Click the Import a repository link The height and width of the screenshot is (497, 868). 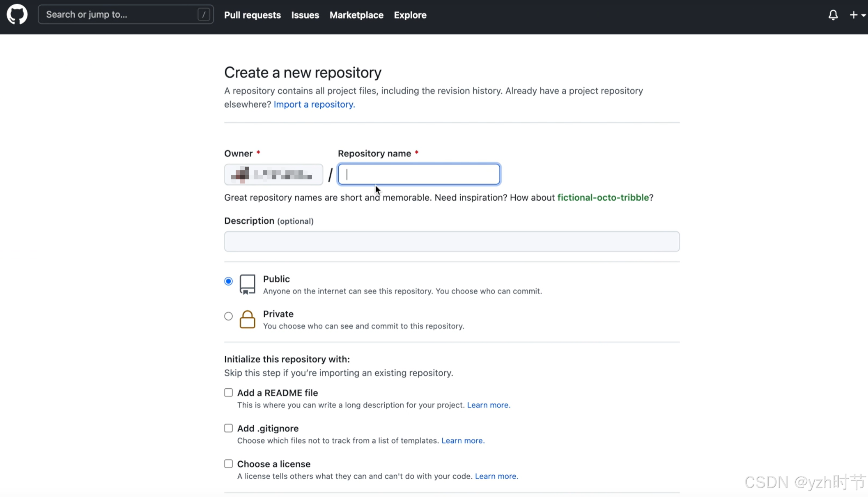[x=314, y=104]
